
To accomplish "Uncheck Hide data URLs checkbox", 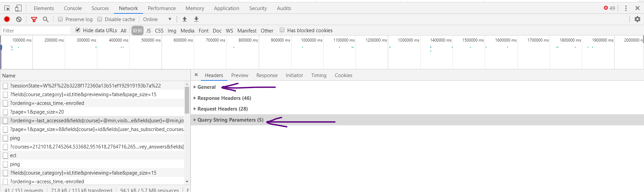I will (78, 30).
